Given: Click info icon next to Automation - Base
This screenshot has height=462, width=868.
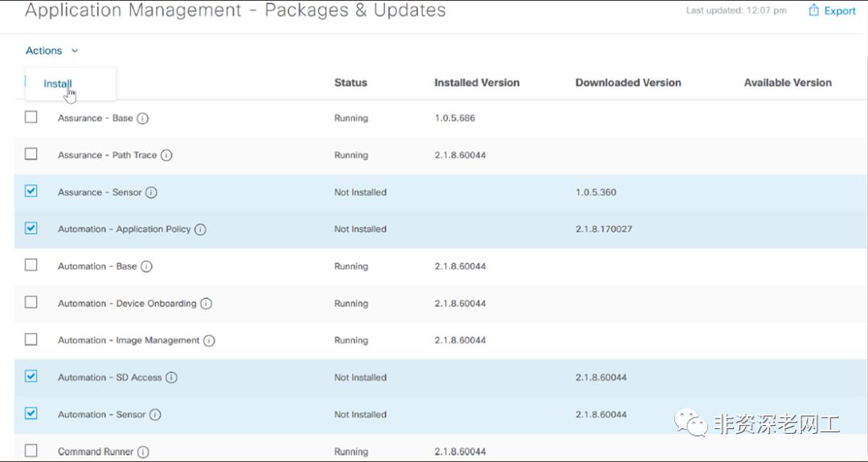Looking at the screenshot, I should (x=146, y=267).
